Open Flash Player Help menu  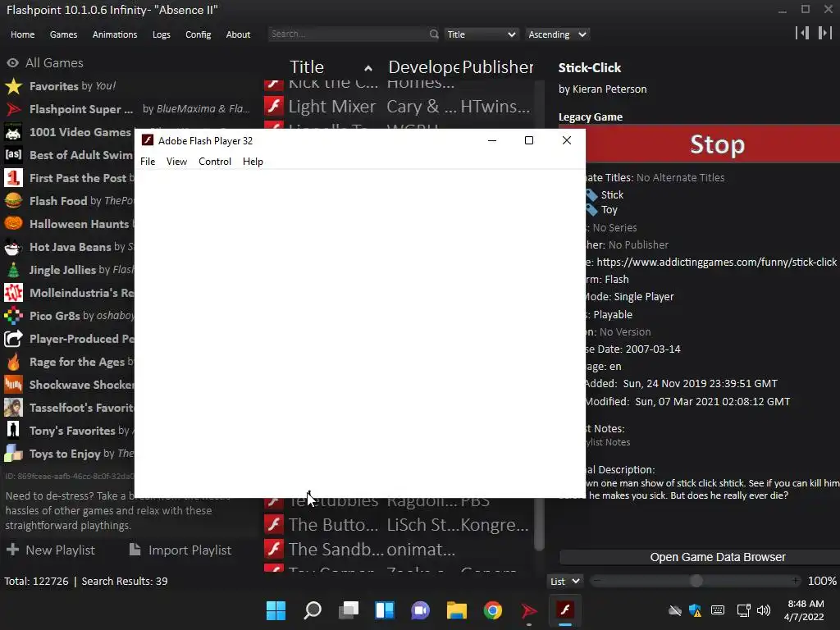253,162
